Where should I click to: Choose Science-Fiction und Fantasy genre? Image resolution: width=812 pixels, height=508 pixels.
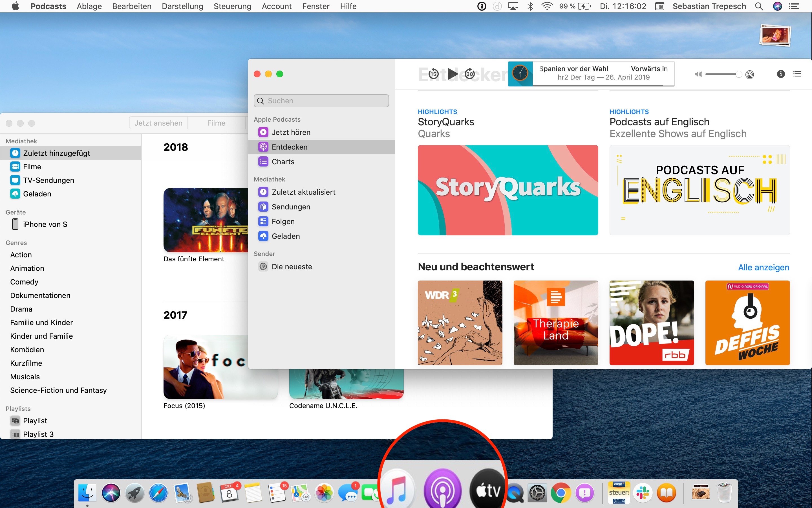click(x=58, y=390)
